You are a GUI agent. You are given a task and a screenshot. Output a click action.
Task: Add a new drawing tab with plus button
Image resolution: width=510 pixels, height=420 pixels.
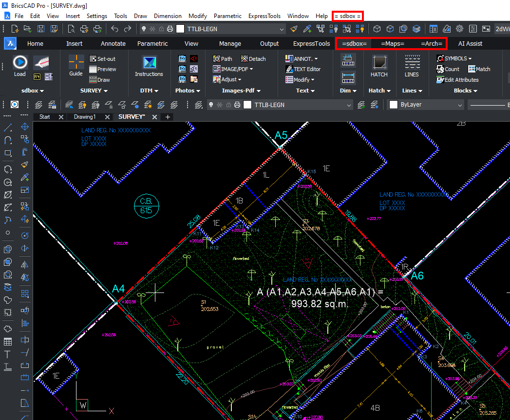168,117
